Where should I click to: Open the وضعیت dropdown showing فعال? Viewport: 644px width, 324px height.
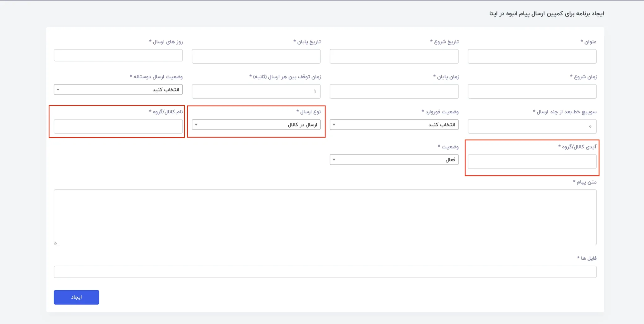(x=394, y=160)
